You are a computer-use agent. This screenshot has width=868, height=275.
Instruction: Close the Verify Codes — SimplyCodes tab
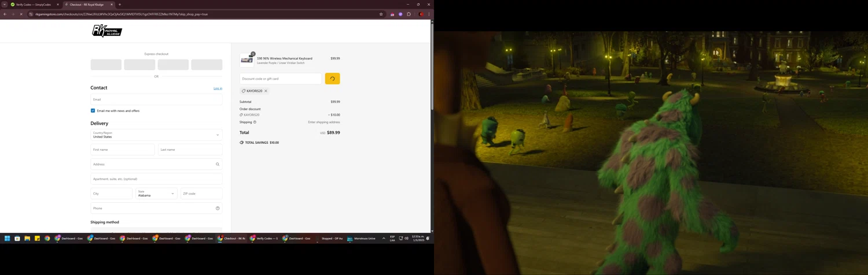(x=57, y=4)
